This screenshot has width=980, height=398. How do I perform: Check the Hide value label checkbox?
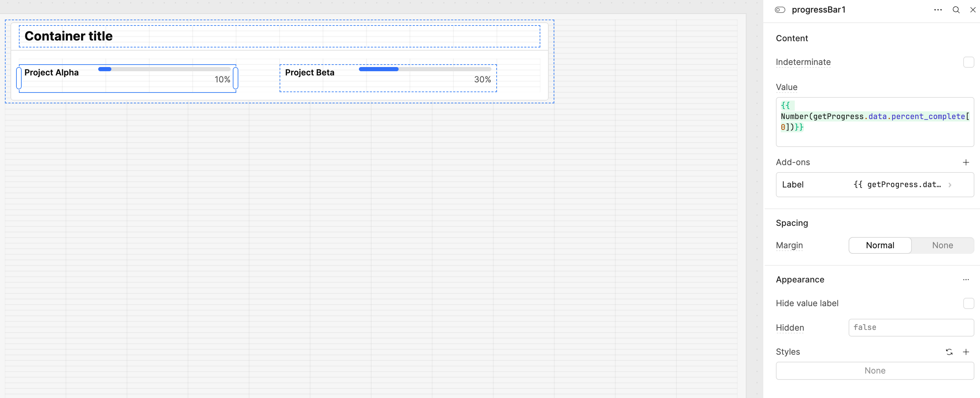(968, 303)
